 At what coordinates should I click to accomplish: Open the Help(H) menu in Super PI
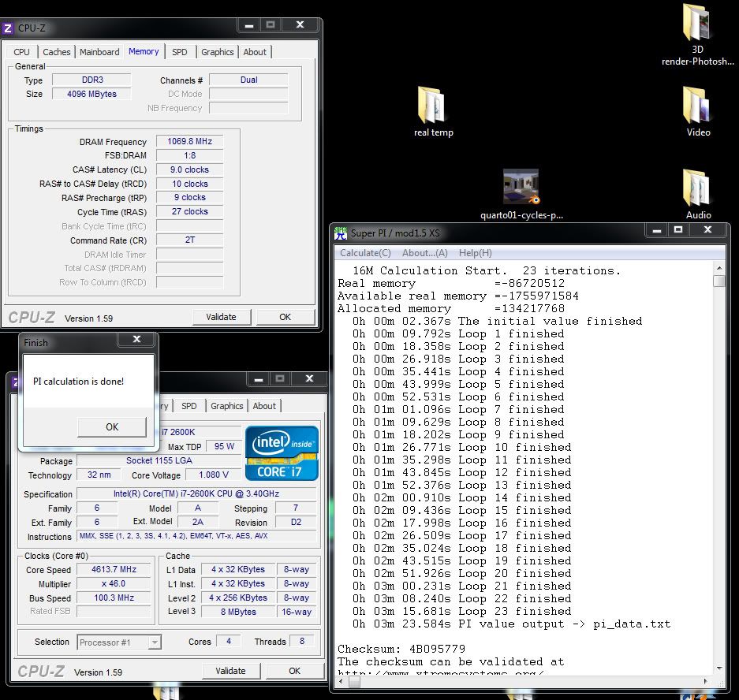(x=475, y=253)
